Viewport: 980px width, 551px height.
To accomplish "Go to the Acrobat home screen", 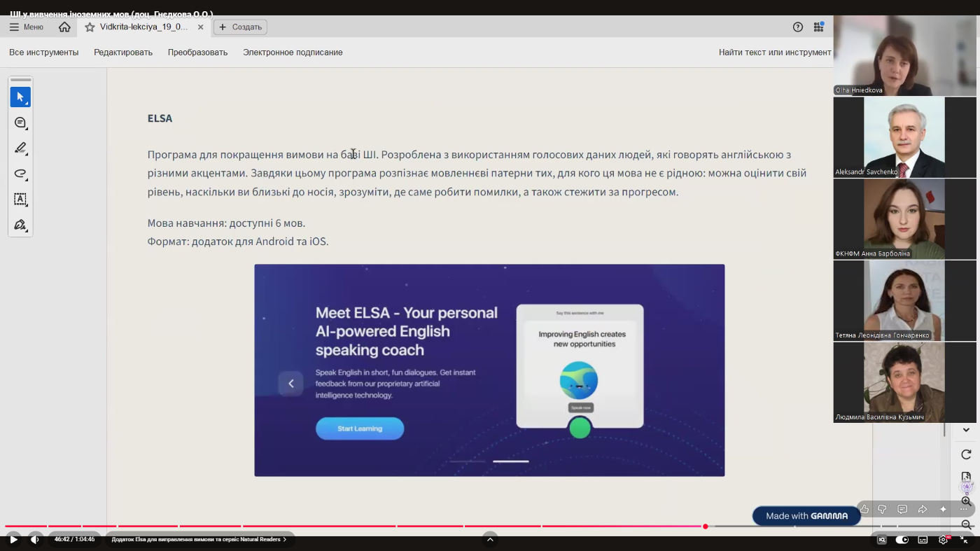I will [x=64, y=27].
